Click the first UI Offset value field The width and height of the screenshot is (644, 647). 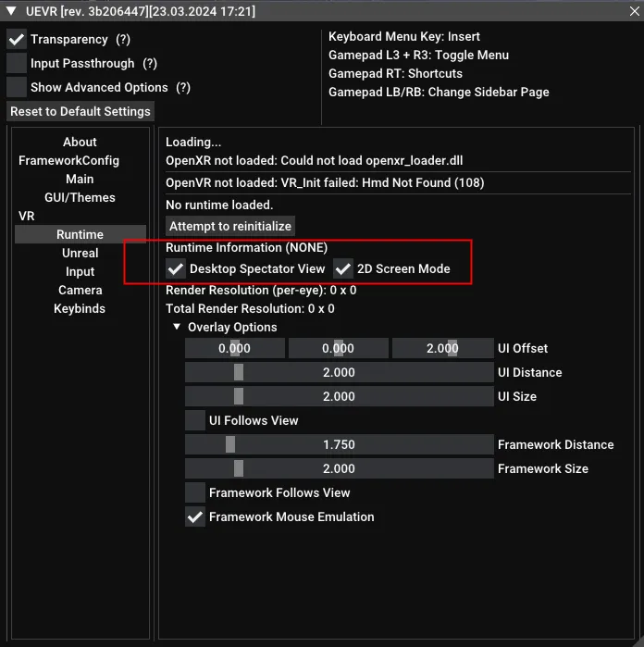[235, 349]
